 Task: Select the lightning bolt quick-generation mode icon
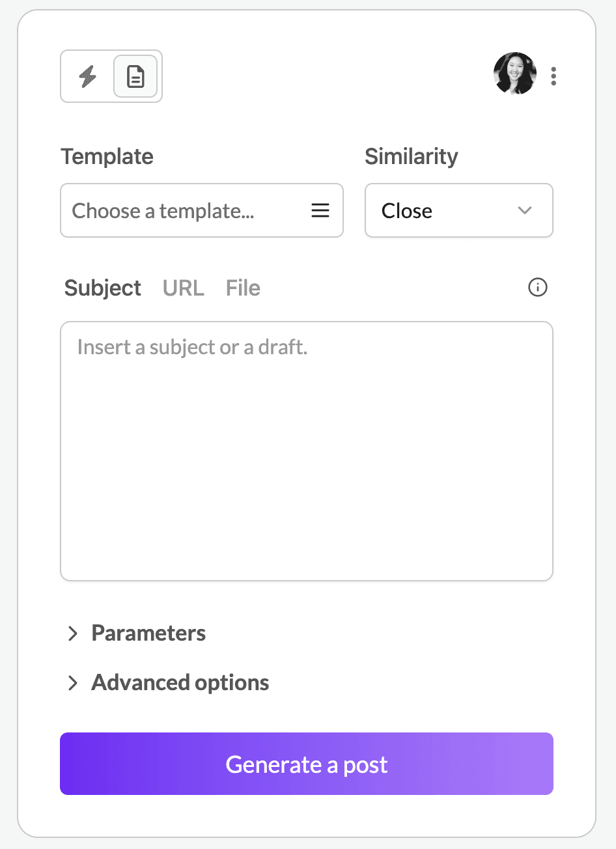coord(87,76)
